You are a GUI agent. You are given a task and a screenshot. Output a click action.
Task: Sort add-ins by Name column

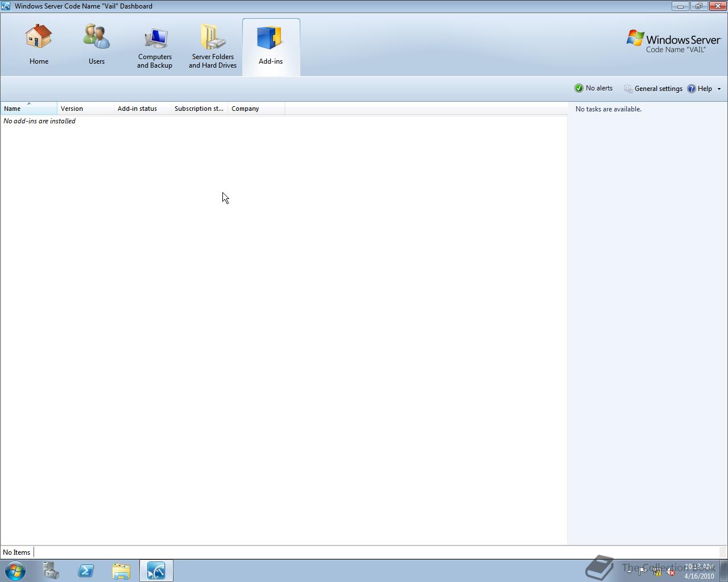coord(29,109)
